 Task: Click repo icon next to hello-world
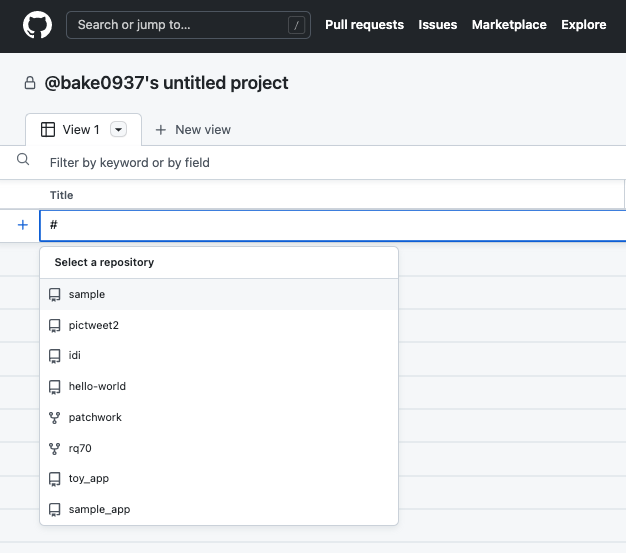point(54,387)
